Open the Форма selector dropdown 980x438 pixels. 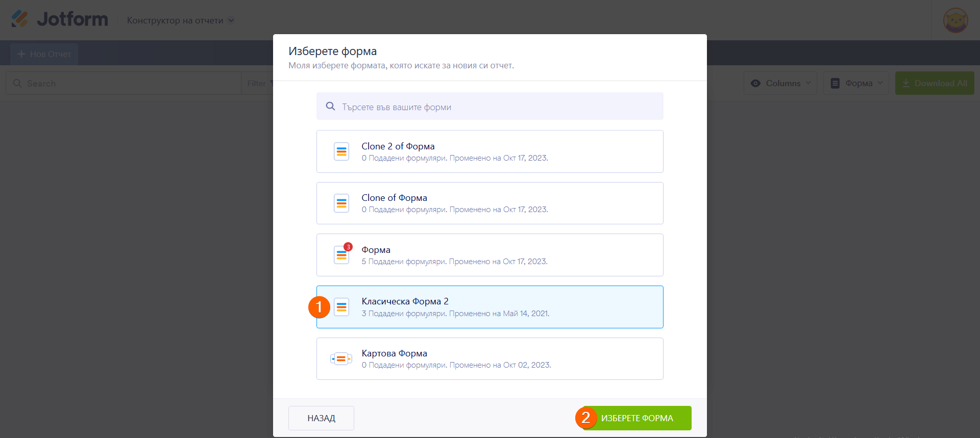856,83
